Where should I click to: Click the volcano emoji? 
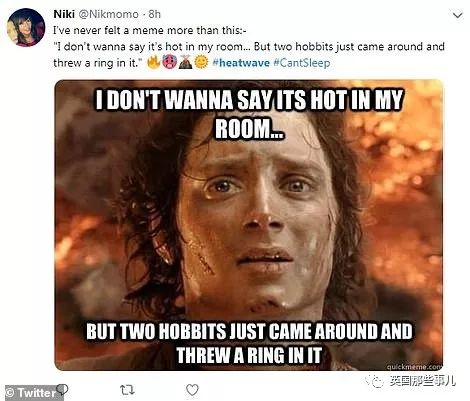coord(185,62)
